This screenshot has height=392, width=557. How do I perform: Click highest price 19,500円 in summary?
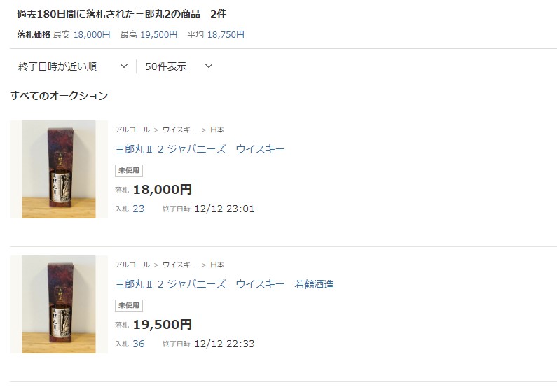pos(159,35)
